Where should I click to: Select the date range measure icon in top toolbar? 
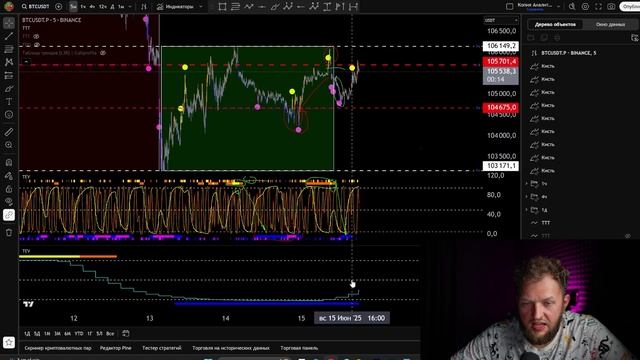click(353, 7)
